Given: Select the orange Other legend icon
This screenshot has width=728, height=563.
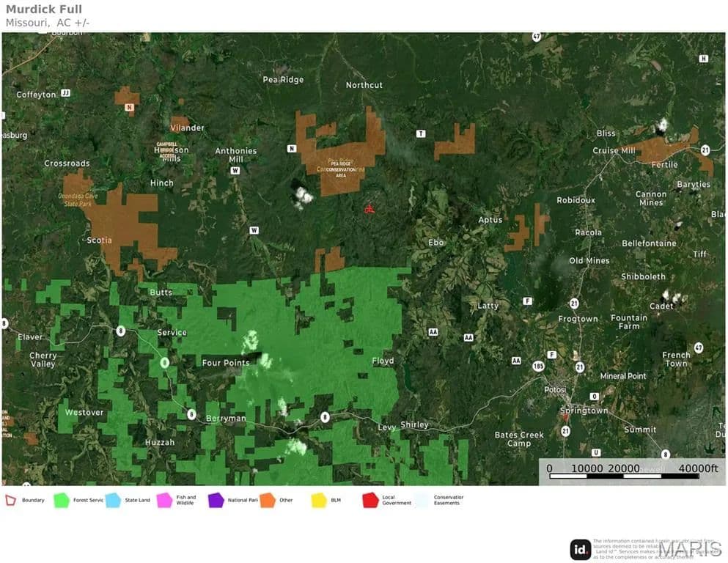Looking at the screenshot, I should coord(267,500).
